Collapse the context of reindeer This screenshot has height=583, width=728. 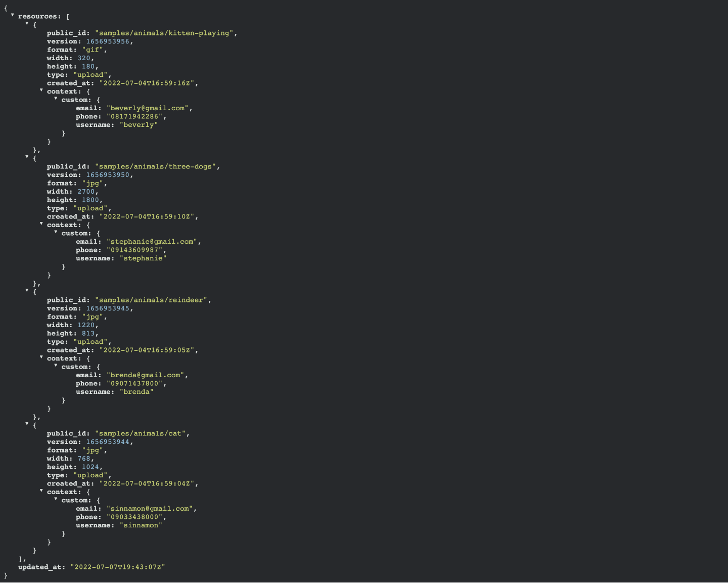pos(41,357)
